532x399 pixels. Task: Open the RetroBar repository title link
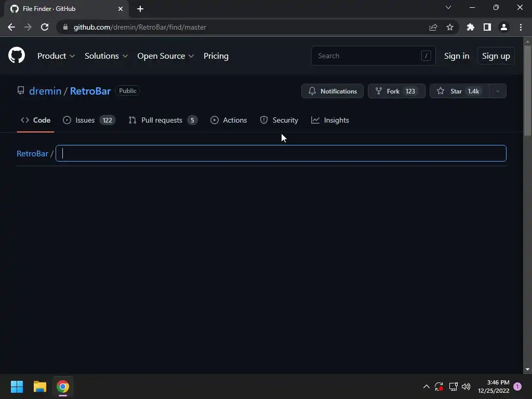pos(90,91)
